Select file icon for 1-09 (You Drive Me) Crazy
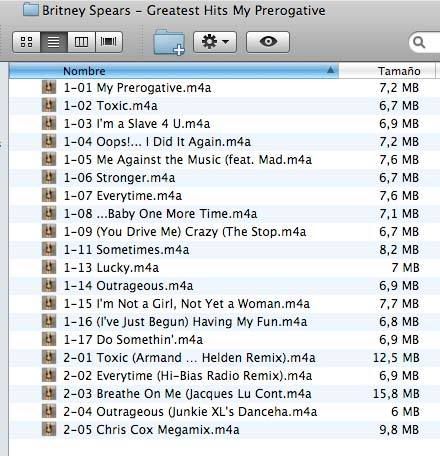 (49, 232)
